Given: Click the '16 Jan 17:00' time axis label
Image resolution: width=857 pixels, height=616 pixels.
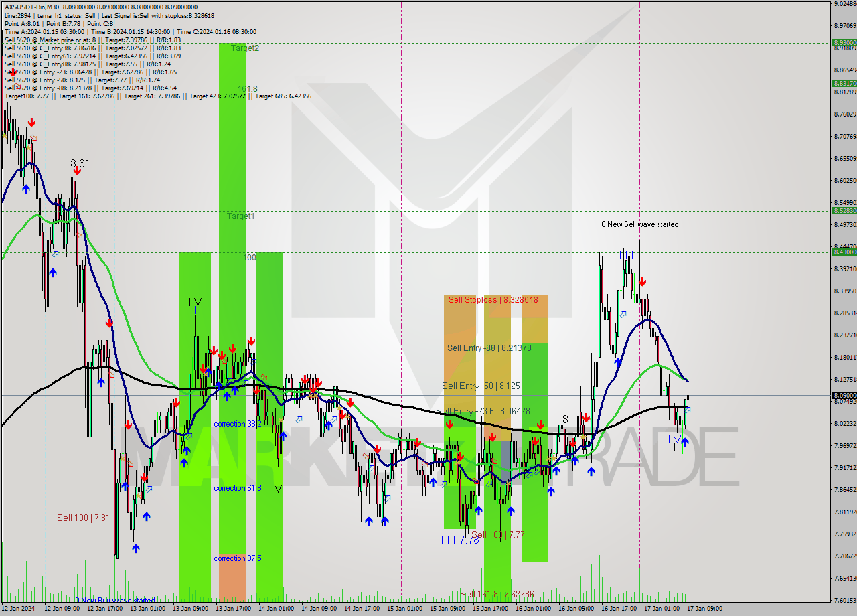Looking at the screenshot, I should point(619,609).
